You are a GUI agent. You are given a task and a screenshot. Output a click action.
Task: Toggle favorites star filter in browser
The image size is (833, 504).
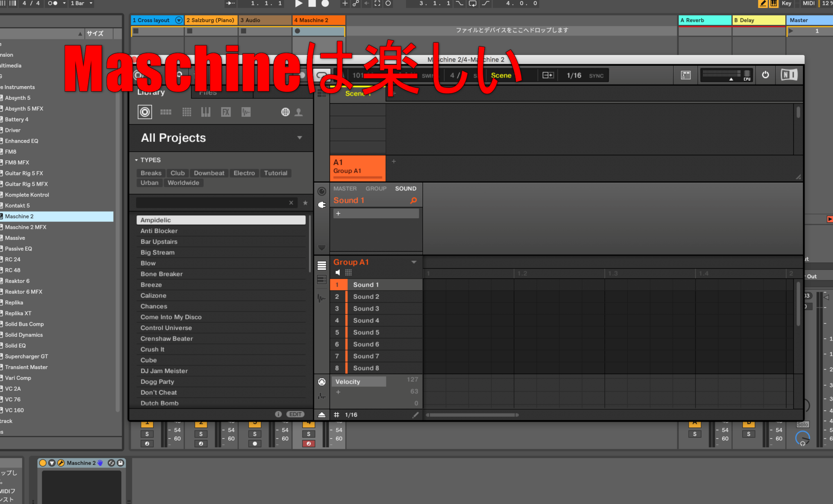[305, 203]
